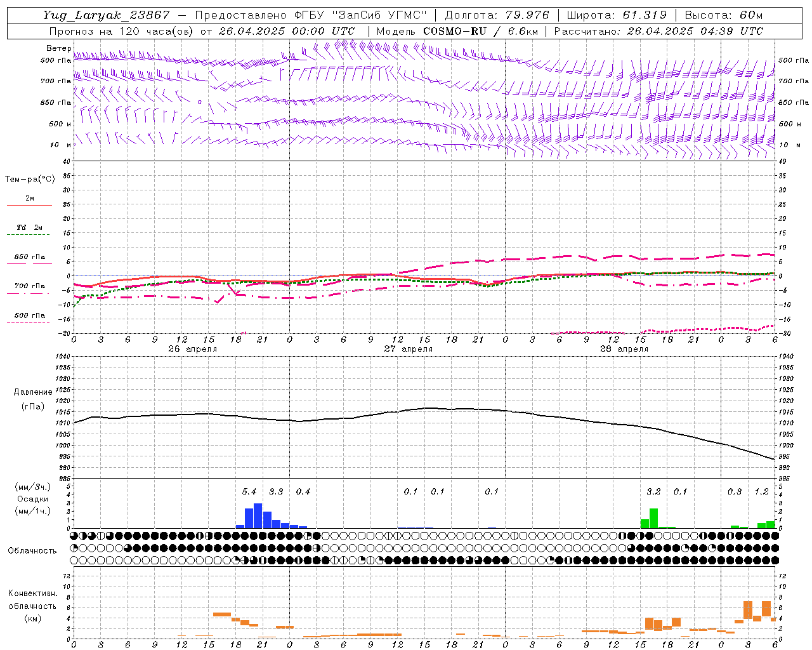Click the provider text 'ЗапСиб УГМС'

[379, 15]
